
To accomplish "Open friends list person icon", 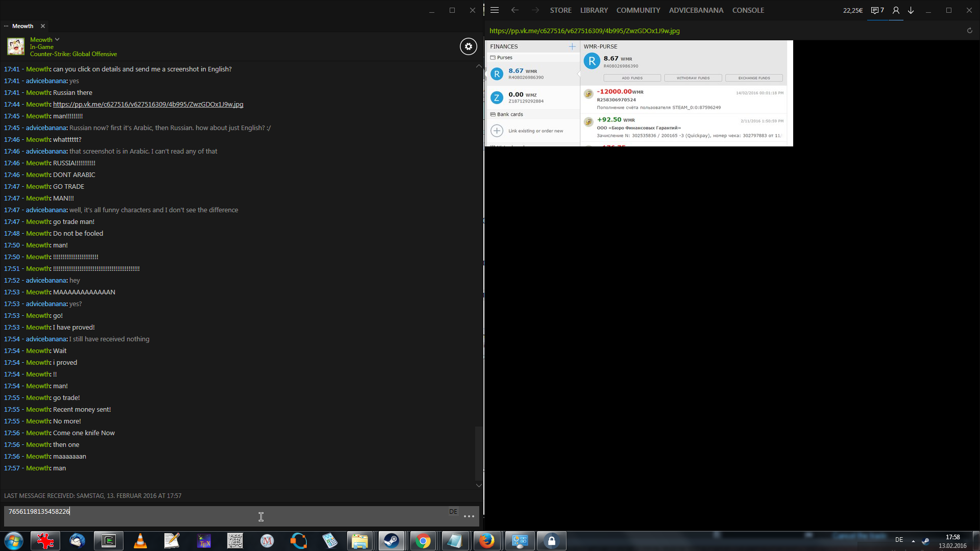I will (x=896, y=10).
